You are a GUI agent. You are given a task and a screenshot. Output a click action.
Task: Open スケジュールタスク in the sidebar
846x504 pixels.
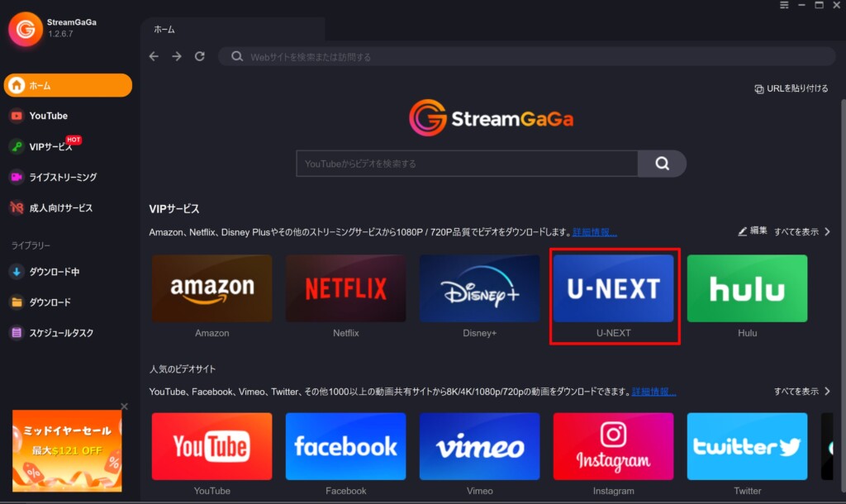(x=52, y=333)
